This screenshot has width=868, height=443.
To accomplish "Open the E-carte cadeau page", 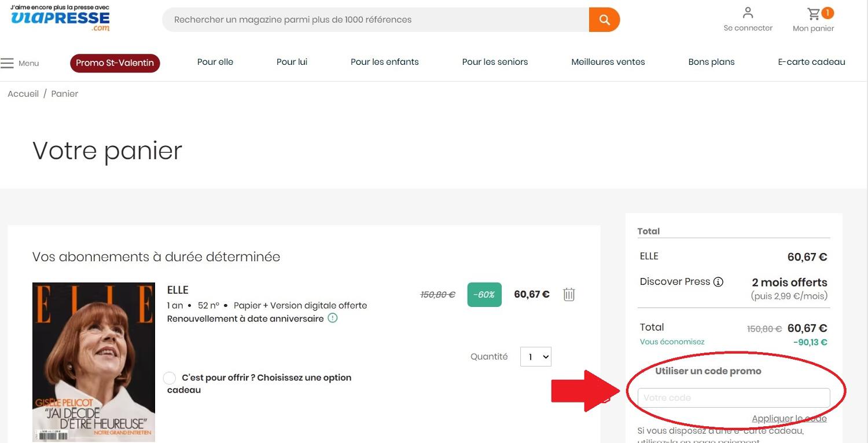I will [x=811, y=61].
